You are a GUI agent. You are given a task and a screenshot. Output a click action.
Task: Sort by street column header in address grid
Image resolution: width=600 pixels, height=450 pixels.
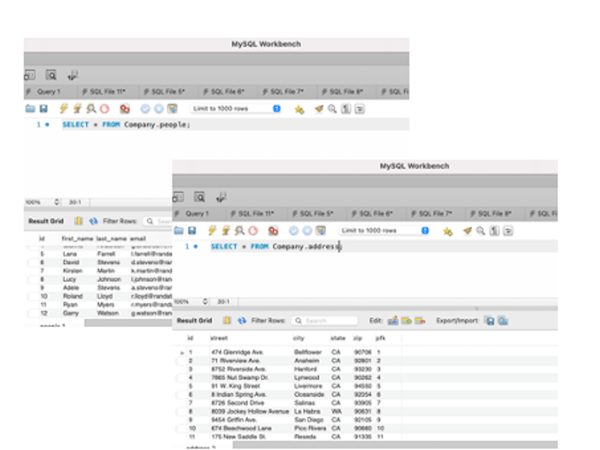pyautogui.click(x=219, y=338)
